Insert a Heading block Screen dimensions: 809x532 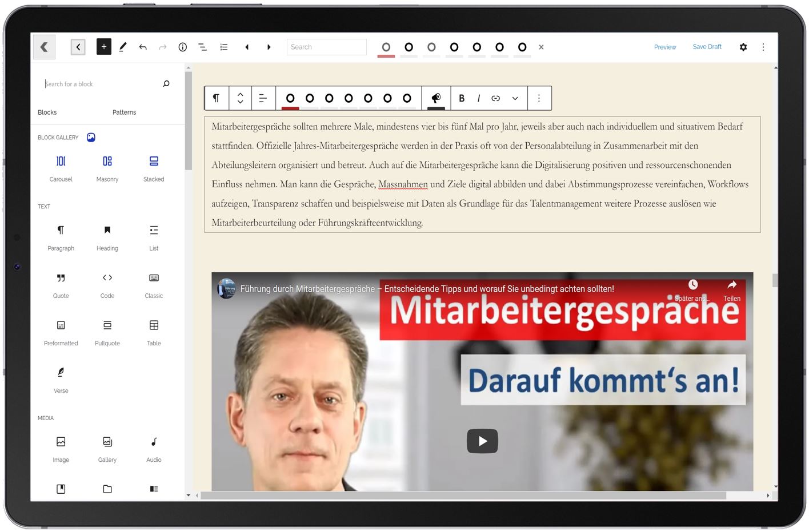point(107,238)
